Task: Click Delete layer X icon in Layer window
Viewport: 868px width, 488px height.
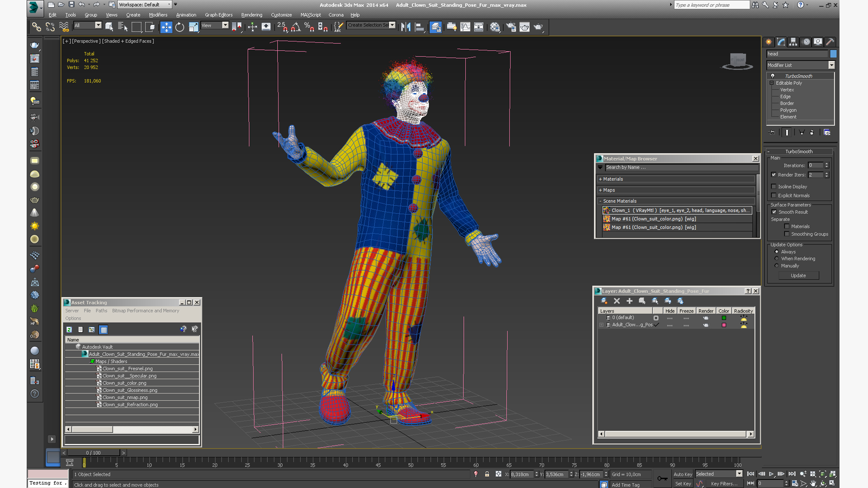Action: (617, 301)
